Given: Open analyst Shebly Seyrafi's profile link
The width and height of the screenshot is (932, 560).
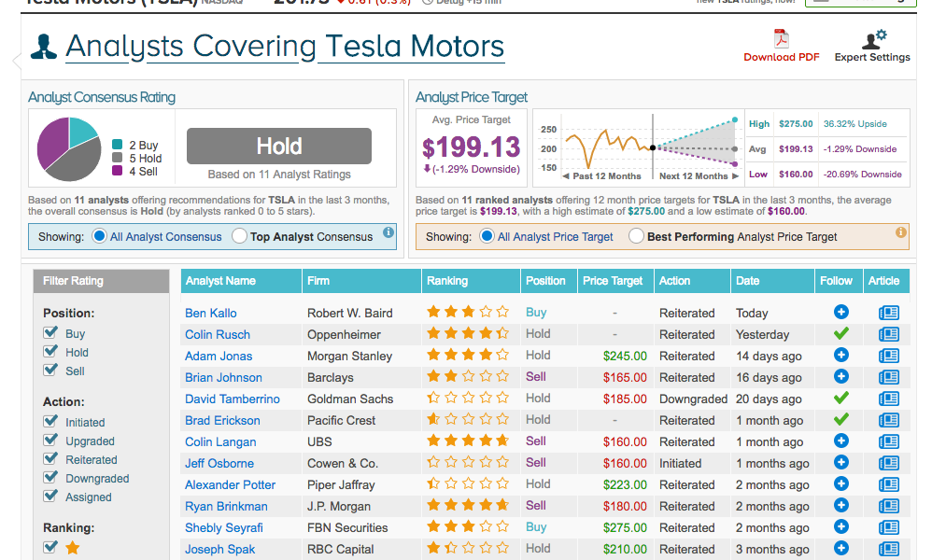Looking at the screenshot, I should coord(223,527).
